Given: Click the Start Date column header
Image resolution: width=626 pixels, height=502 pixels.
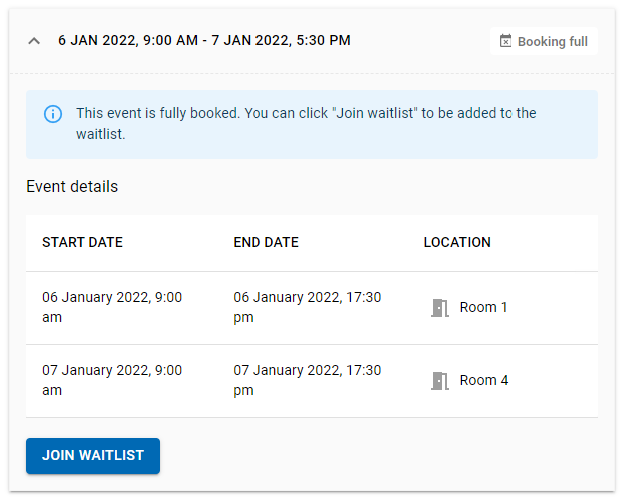Looking at the screenshot, I should [82, 242].
